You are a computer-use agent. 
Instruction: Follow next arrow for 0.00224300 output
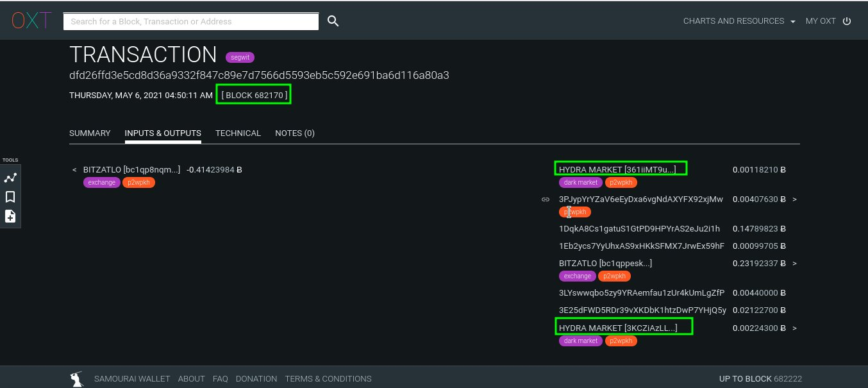[x=795, y=328]
